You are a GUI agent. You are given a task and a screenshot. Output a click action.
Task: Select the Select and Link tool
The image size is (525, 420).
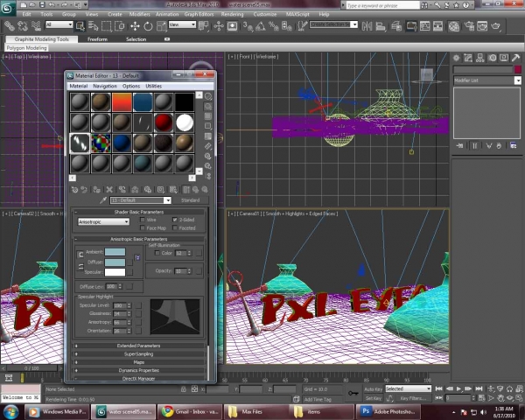pos(9,26)
